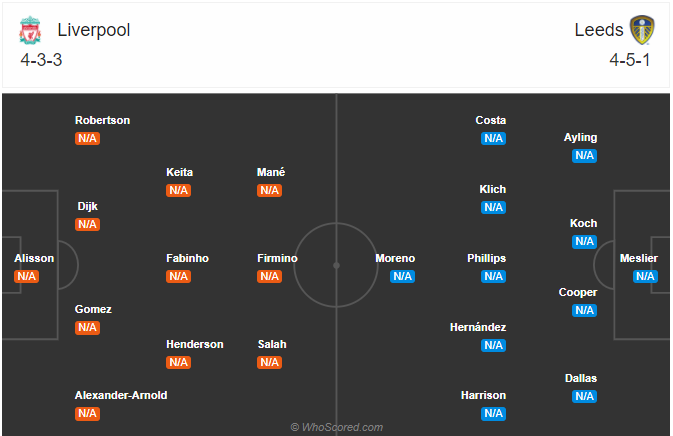This screenshot has width=673, height=436.
Task: Select Fabinho in the Liverpool midfield
Action: coord(188,258)
